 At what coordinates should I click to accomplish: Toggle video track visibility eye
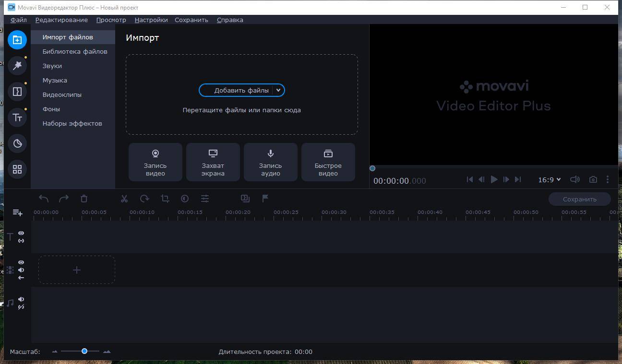pos(21,262)
